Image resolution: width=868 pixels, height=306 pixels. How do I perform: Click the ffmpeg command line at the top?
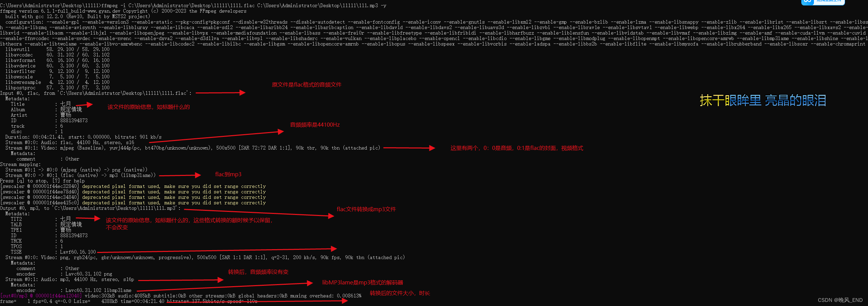(193, 5)
